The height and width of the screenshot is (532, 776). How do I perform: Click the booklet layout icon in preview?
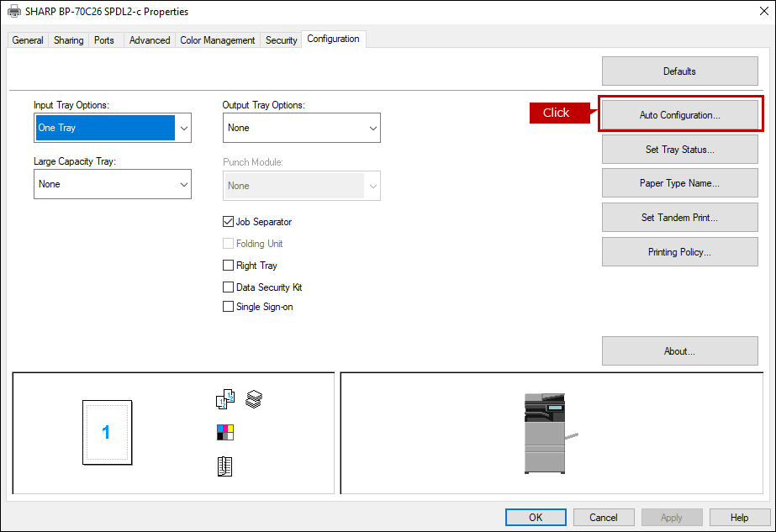coord(224,466)
